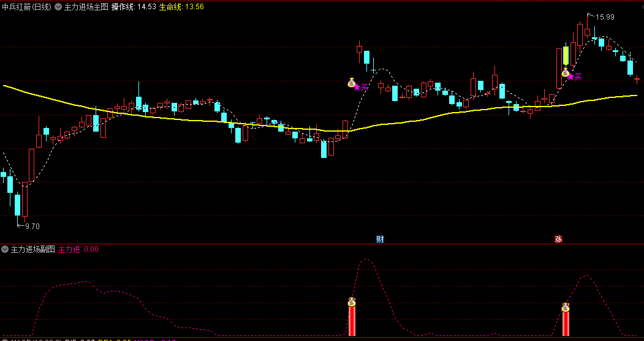Select the 主力进场主图 indicator name
This screenshot has height=341, width=644.
[86, 7]
